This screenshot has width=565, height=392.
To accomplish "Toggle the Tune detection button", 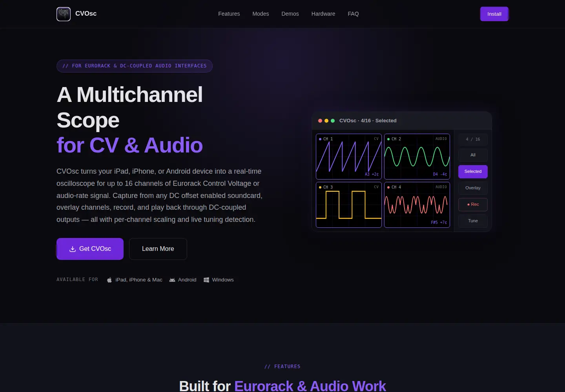I will (x=473, y=221).
